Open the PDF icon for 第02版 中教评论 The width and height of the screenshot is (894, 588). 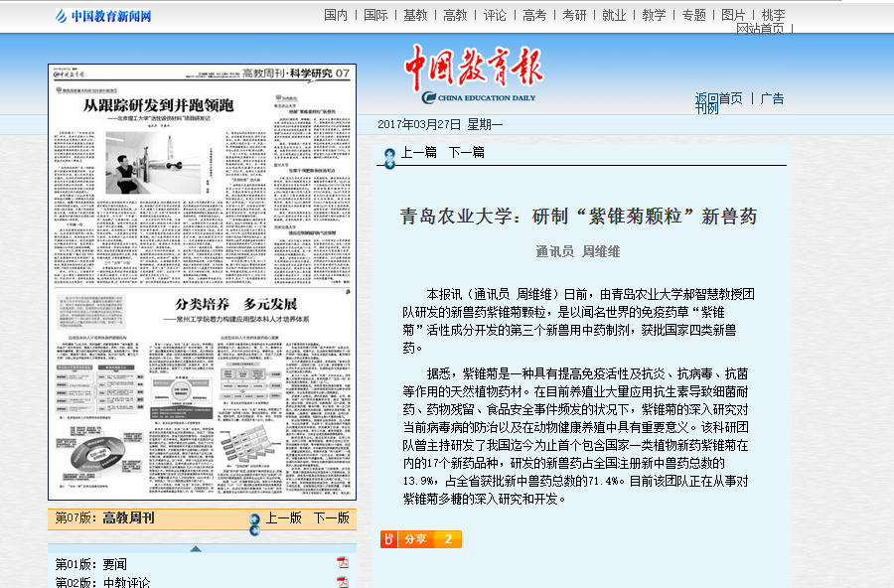342,582
